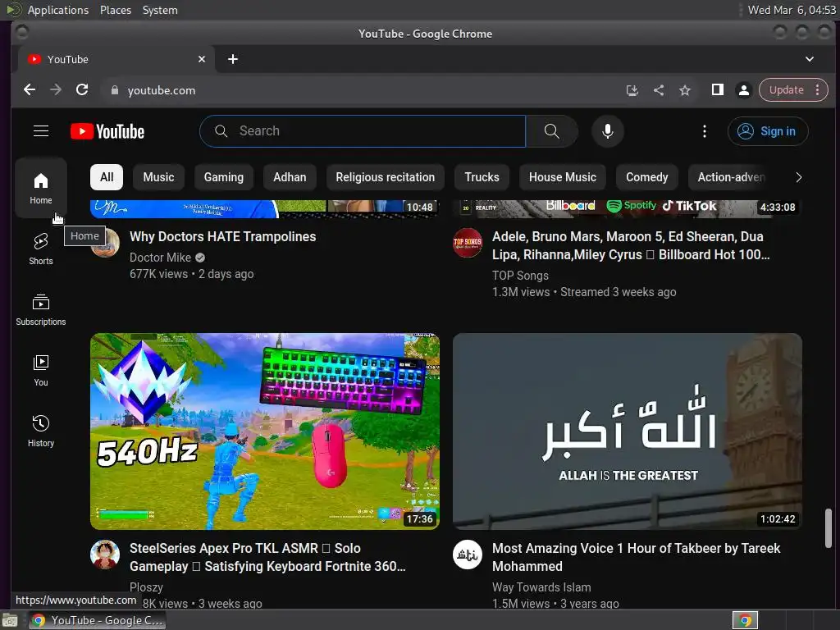Select the Music category chip
The height and width of the screenshot is (630, 840).
point(158,177)
